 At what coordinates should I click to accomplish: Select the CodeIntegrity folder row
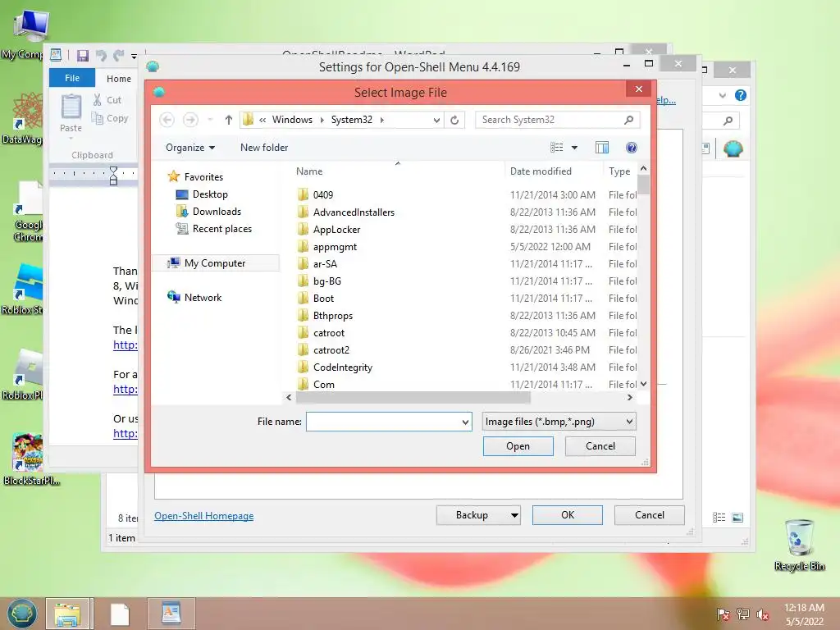[x=466, y=367]
